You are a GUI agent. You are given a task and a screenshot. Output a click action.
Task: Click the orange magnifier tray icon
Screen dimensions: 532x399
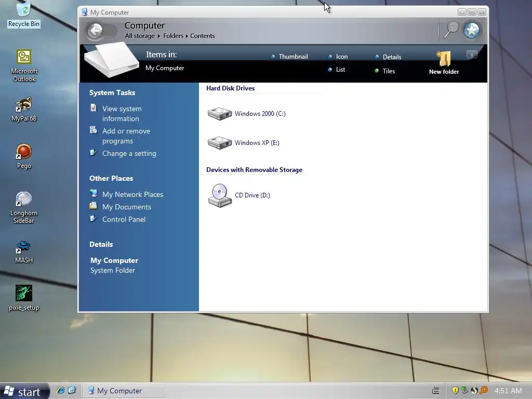[x=484, y=391]
